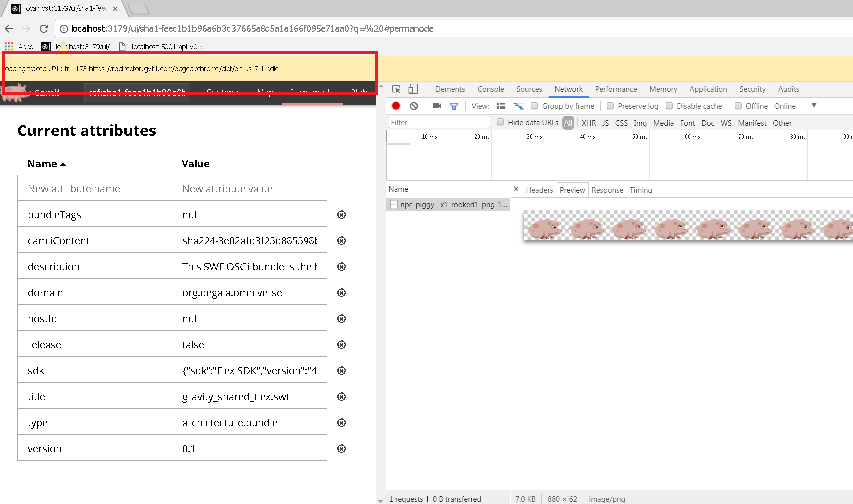Capture screenshots with the camera icon
The image size is (853, 504).
point(437,106)
